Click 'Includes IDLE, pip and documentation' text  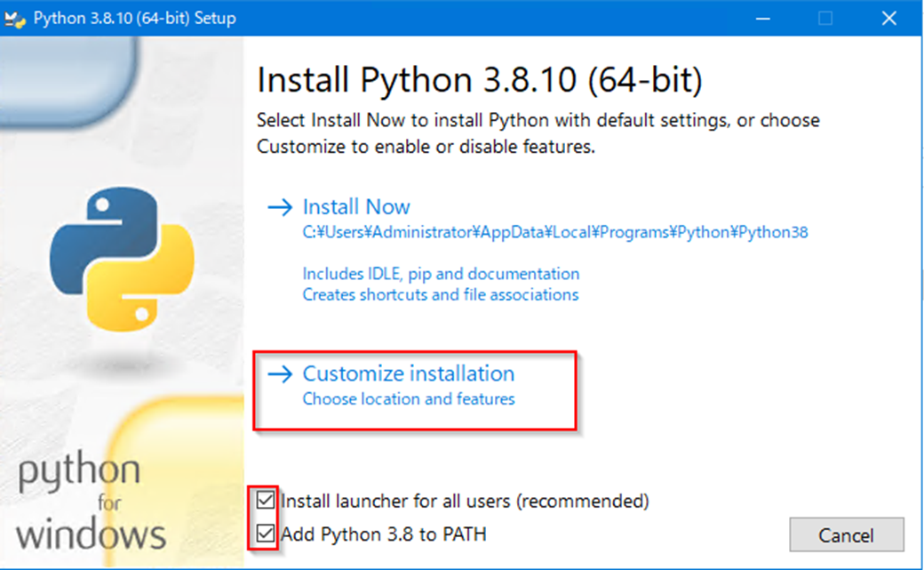coord(441,274)
